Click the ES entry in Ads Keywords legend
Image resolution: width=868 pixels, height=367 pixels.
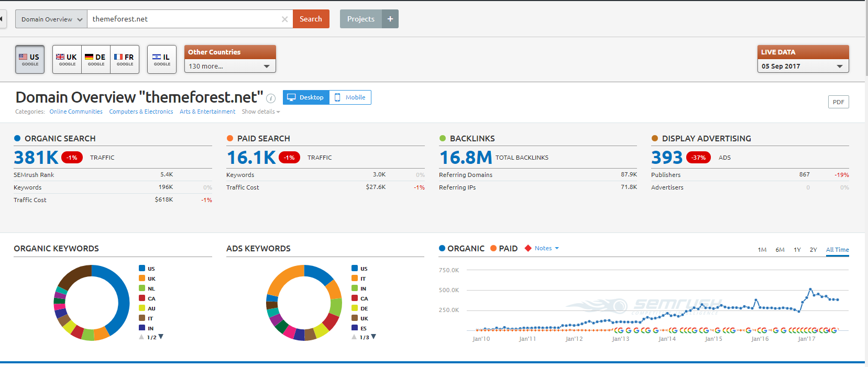click(x=359, y=328)
